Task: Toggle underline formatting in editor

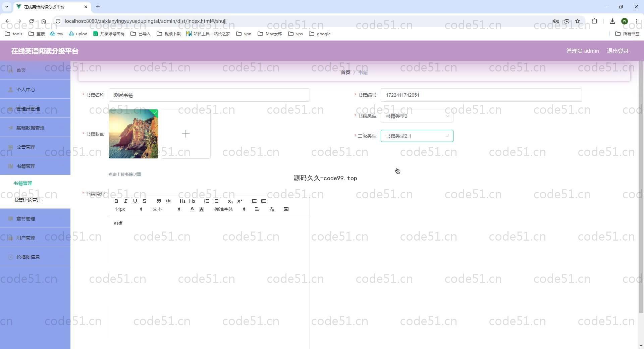Action: [x=135, y=201]
